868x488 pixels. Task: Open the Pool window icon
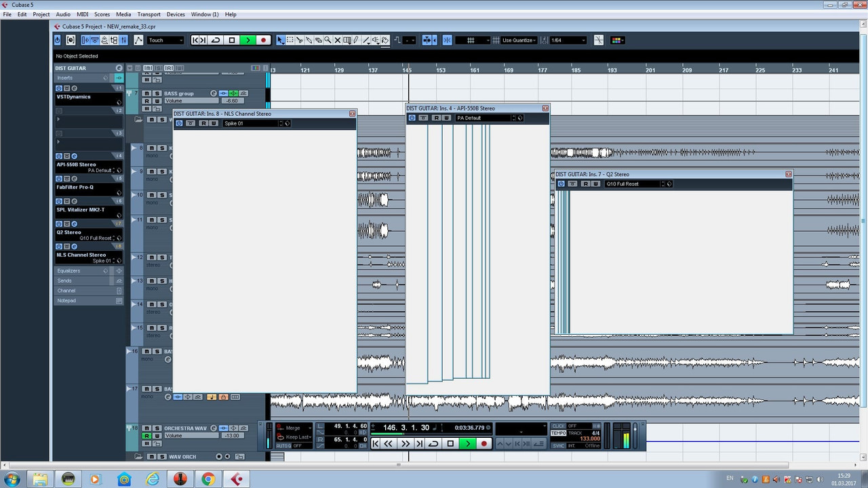click(x=114, y=40)
